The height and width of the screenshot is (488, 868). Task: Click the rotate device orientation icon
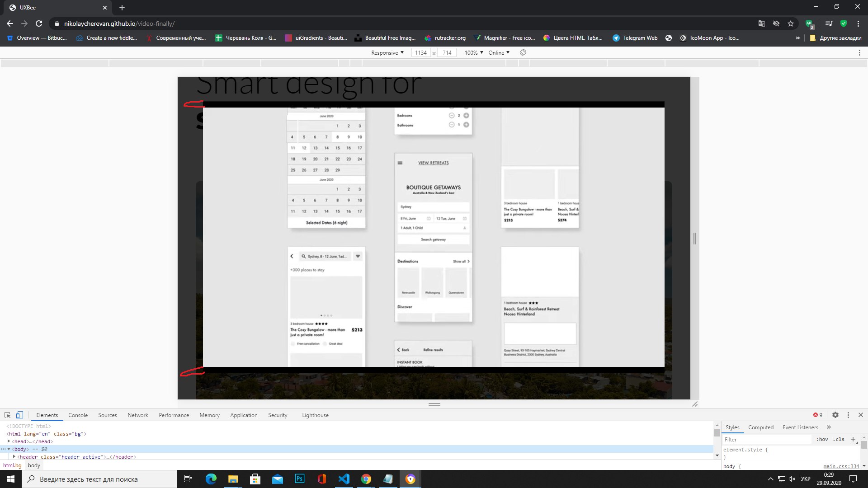[x=523, y=53]
